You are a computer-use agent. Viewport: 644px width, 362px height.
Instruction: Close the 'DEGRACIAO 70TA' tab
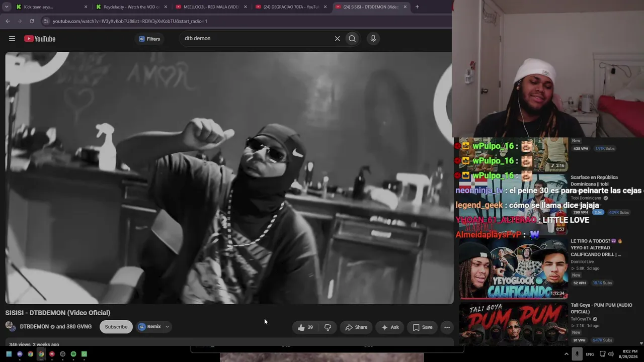pos(325,7)
